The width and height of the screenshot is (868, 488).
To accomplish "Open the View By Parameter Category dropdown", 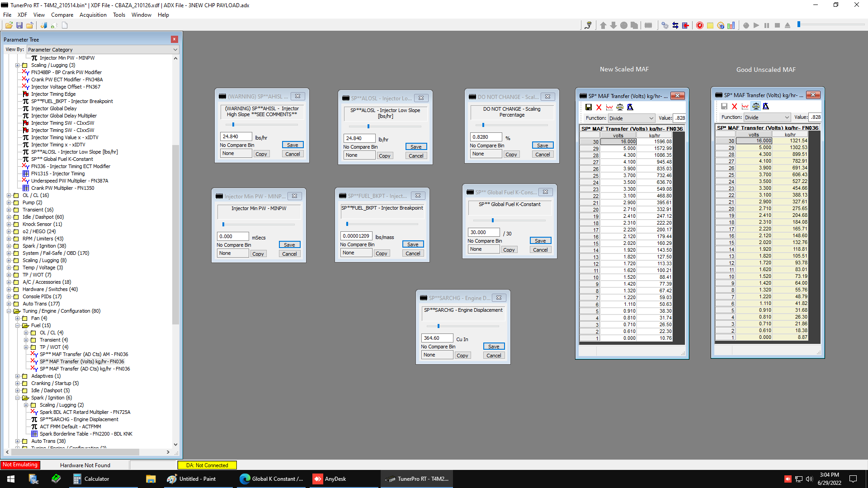I will point(103,50).
